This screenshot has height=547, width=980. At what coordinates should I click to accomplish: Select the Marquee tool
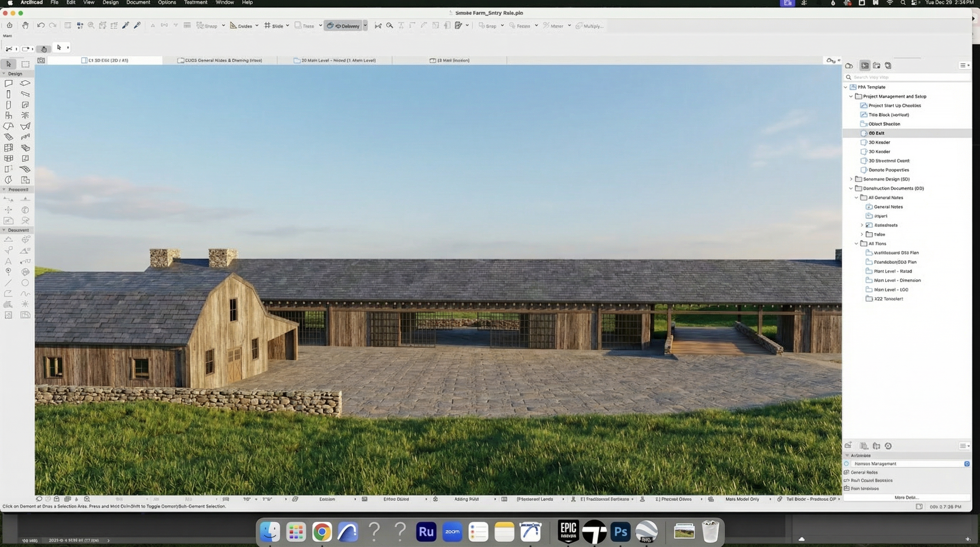click(25, 64)
